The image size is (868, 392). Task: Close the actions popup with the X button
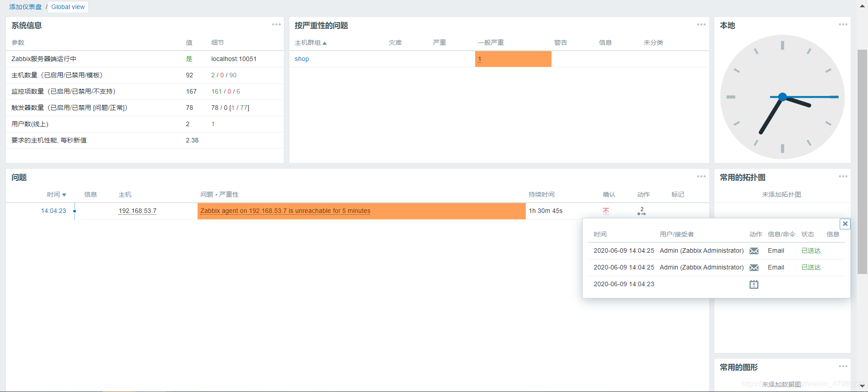pyautogui.click(x=845, y=224)
